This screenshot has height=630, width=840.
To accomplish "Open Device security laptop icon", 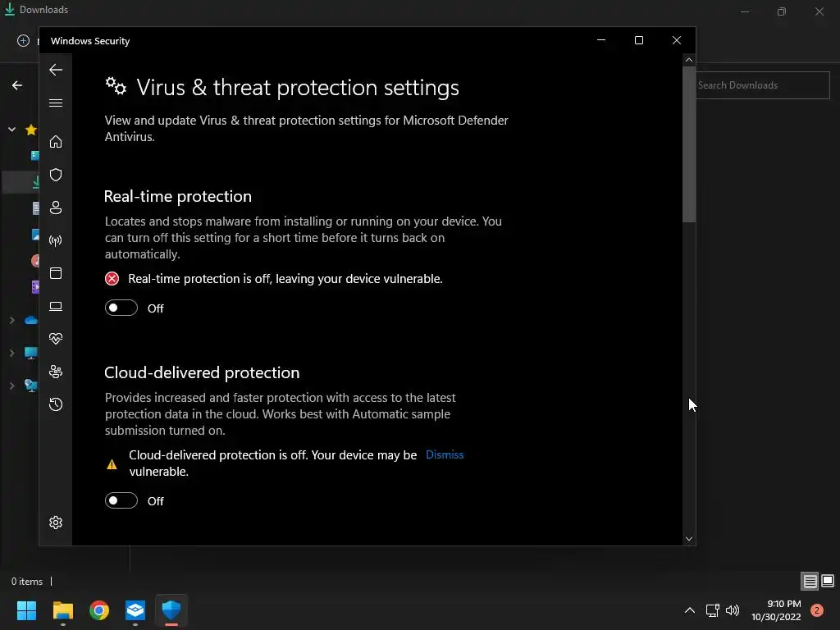I will (x=56, y=306).
